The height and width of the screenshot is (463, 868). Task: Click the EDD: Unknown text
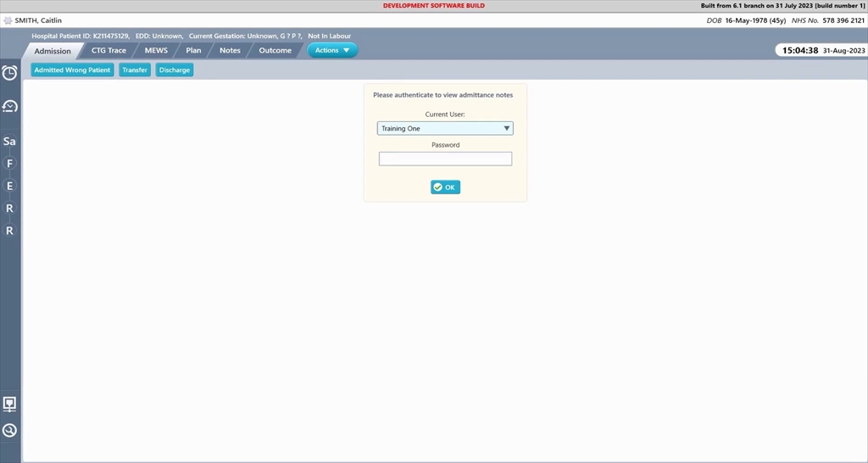point(159,36)
